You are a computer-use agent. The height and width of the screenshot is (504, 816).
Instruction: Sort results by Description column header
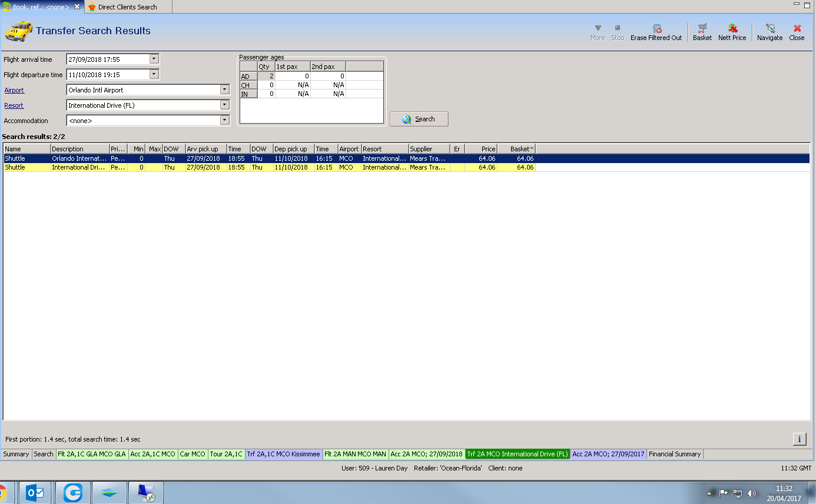pos(80,149)
